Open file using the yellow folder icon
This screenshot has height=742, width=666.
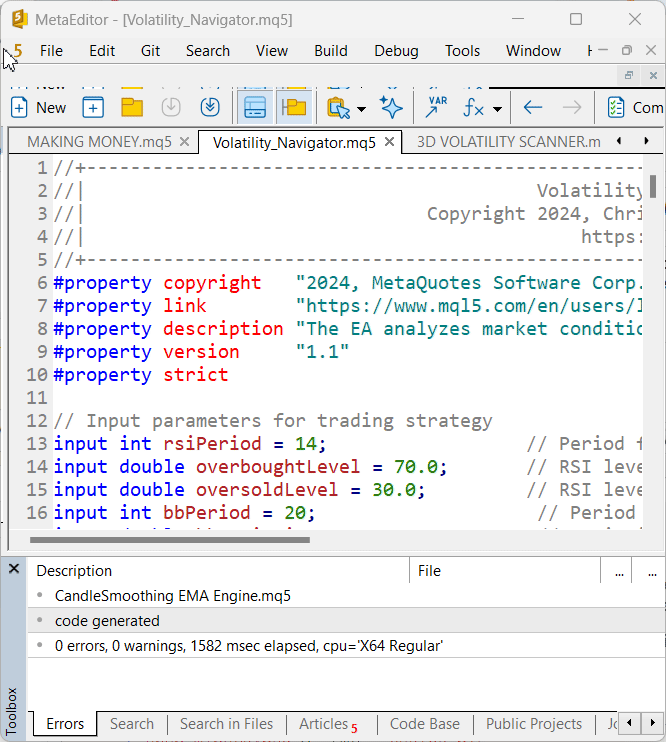click(132, 108)
